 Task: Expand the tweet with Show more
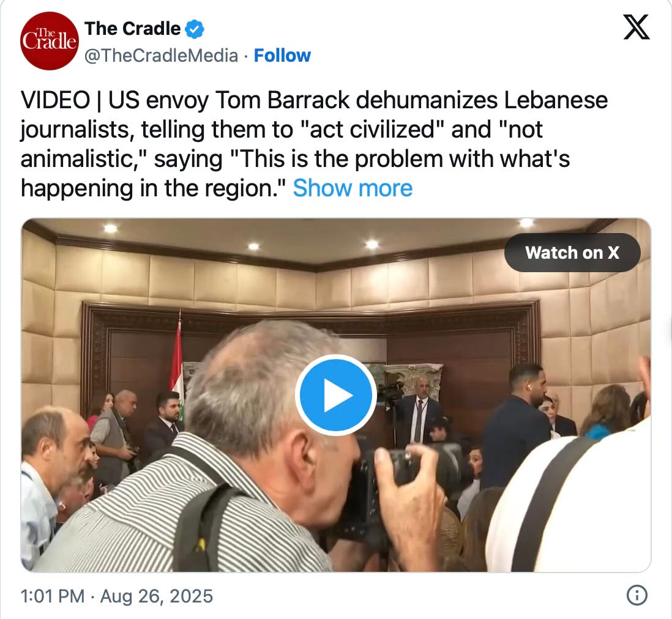(x=353, y=188)
